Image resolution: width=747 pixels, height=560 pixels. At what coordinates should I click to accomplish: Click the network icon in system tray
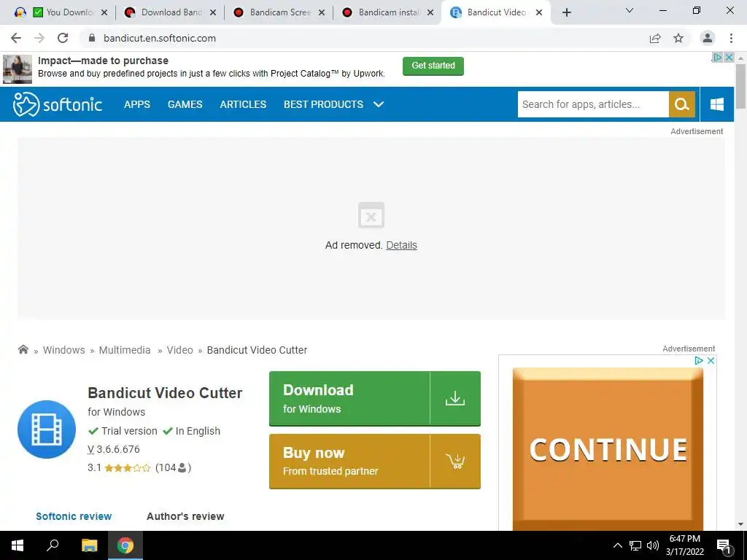(x=635, y=545)
